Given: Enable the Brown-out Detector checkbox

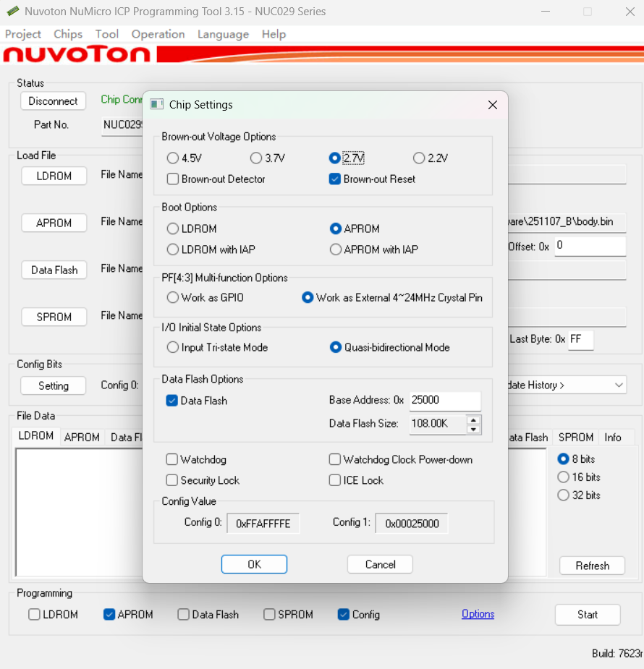Looking at the screenshot, I should pos(173,179).
